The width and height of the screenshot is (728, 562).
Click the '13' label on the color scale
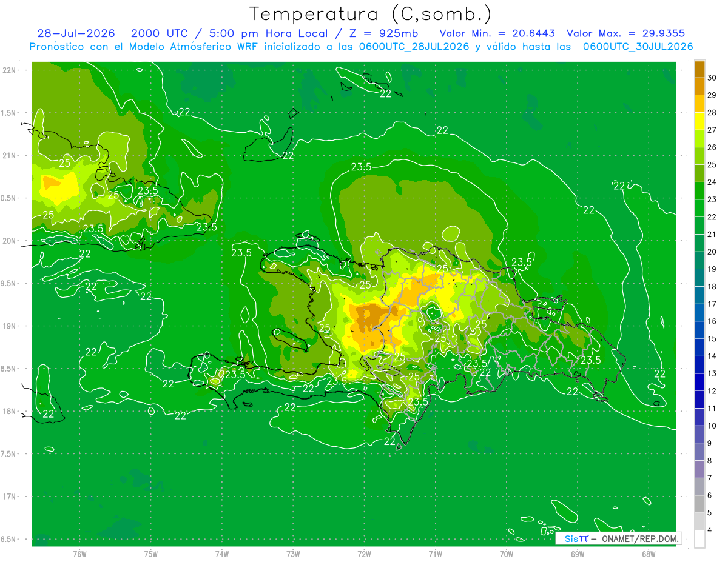point(712,373)
